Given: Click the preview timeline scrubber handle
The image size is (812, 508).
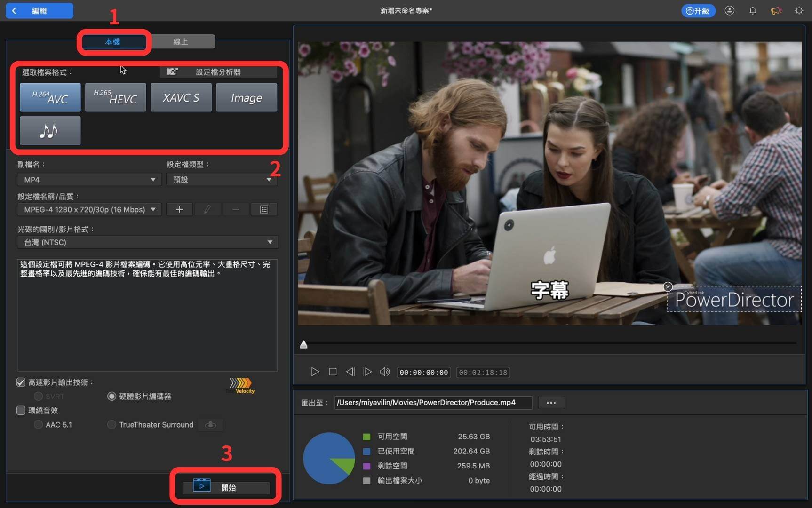Looking at the screenshot, I should [x=304, y=345].
